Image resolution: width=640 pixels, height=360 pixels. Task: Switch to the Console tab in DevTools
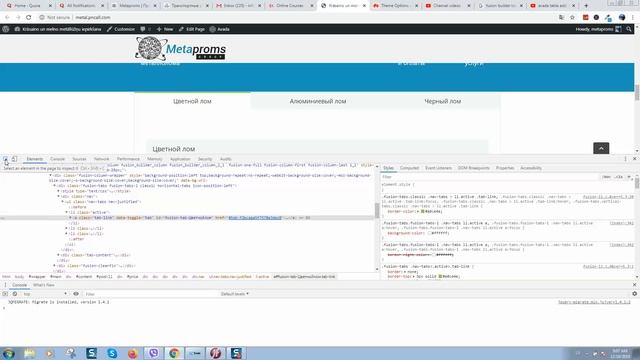coord(58,159)
